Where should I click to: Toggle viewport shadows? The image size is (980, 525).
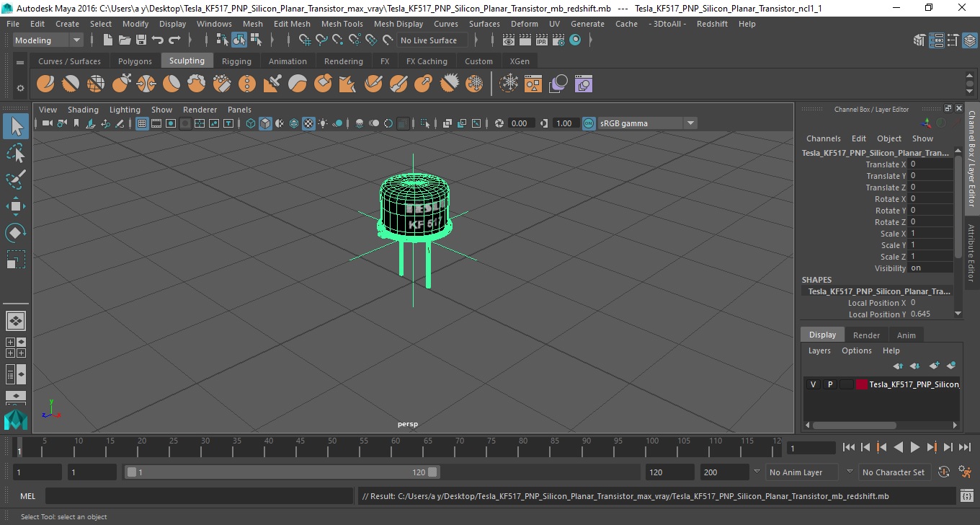tap(337, 123)
